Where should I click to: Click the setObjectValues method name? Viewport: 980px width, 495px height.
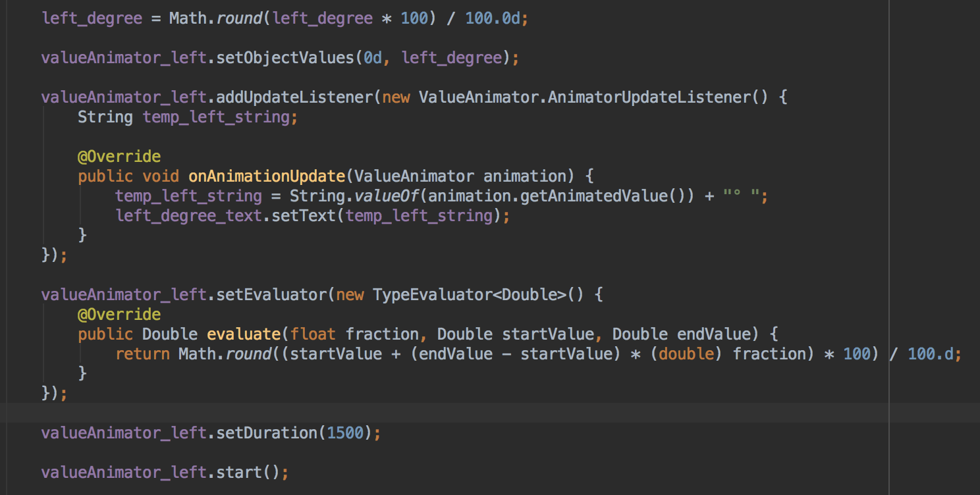pyautogui.click(x=285, y=58)
